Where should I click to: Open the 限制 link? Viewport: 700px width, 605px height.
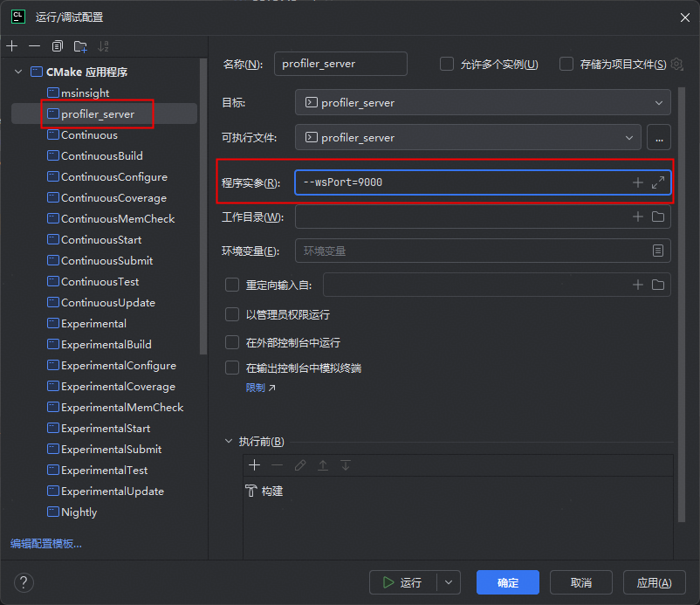[x=260, y=388]
